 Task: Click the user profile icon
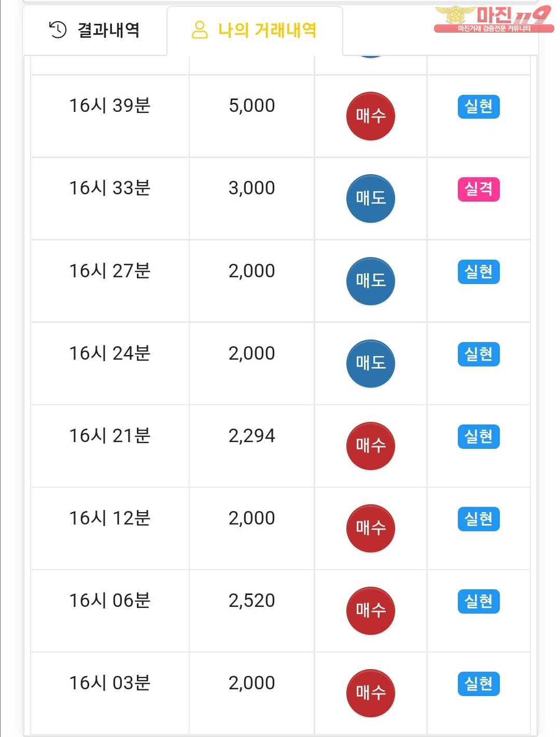(200, 30)
